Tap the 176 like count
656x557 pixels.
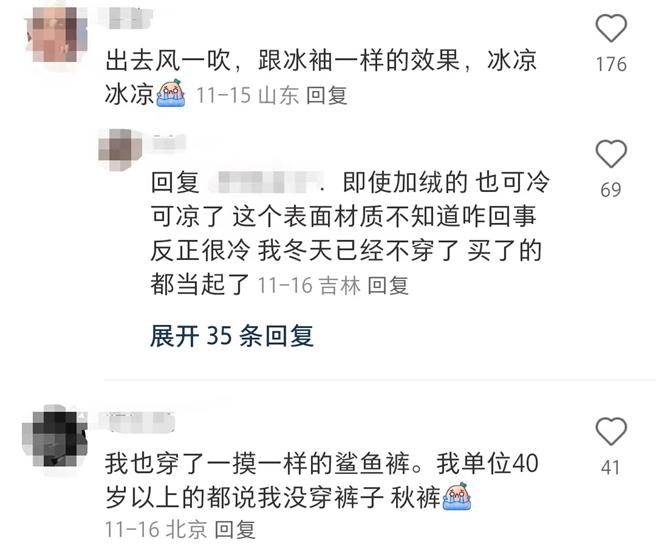pyautogui.click(x=611, y=64)
